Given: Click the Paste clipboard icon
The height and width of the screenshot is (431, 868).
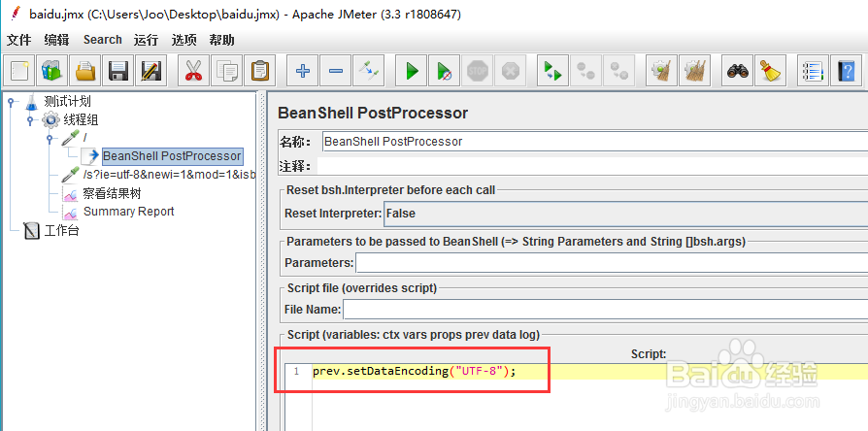Looking at the screenshot, I should [x=259, y=71].
